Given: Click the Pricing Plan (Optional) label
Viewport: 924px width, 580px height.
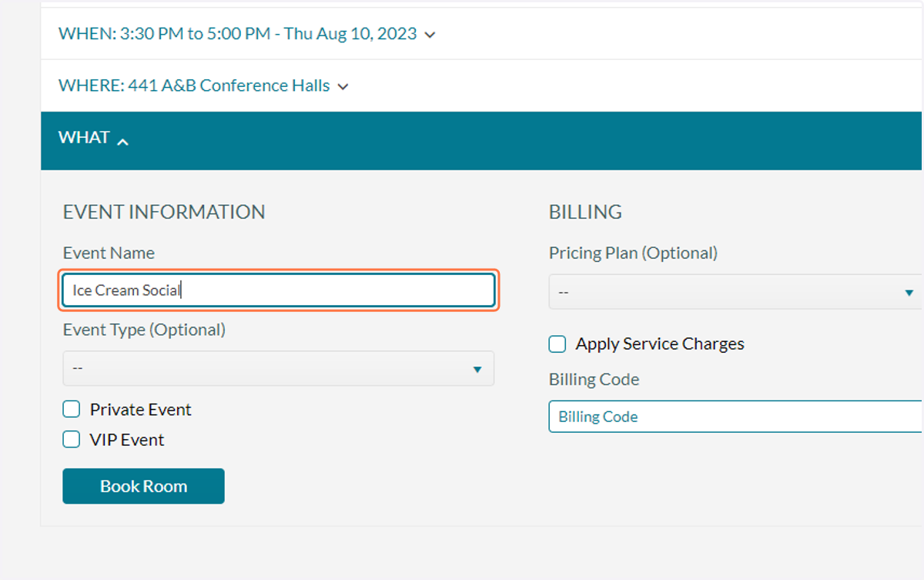Looking at the screenshot, I should (x=633, y=253).
